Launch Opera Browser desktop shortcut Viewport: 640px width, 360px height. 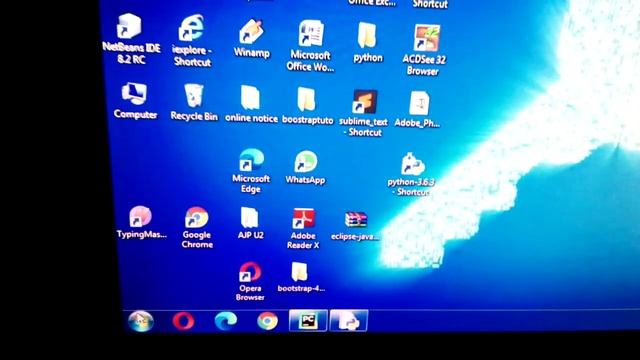250,272
